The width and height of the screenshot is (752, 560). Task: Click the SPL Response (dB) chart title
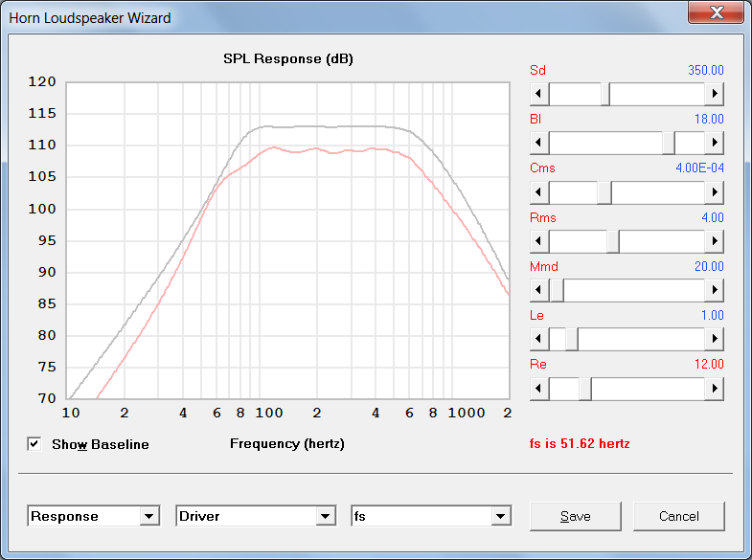click(288, 58)
